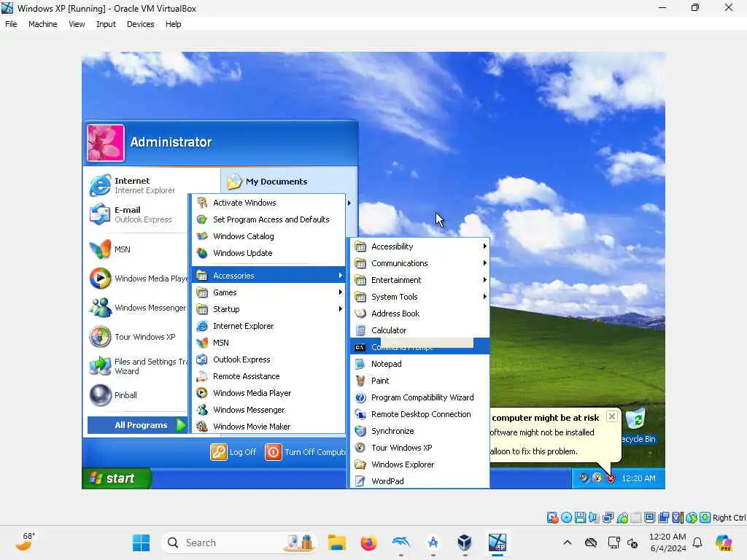747x560 pixels.
Task: Open Windows Messenger in All Programs list
Action: (x=268, y=410)
